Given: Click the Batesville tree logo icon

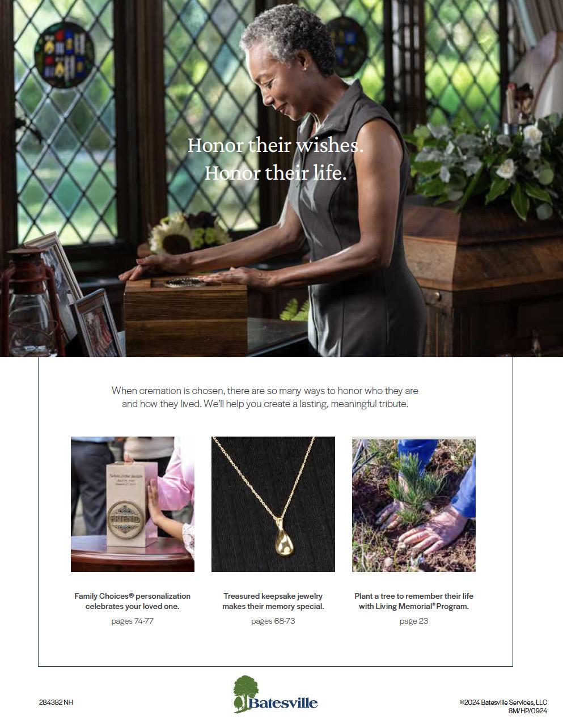Looking at the screenshot, I should [x=245, y=693].
